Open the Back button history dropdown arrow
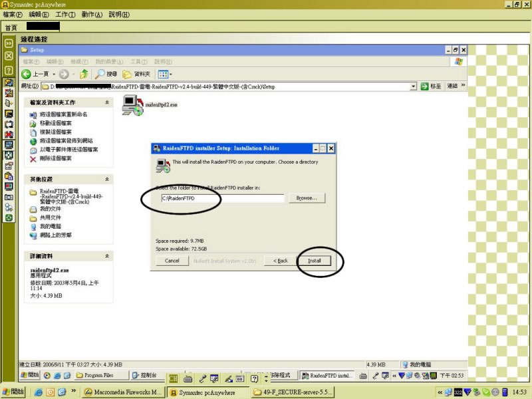Image resolution: width=532 pixels, height=399 pixels. (x=54, y=74)
